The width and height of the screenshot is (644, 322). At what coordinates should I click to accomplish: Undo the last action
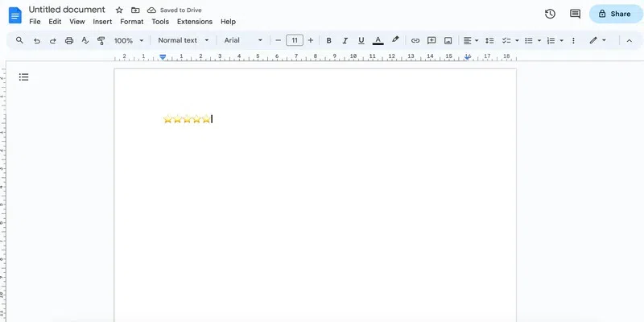[37, 41]
